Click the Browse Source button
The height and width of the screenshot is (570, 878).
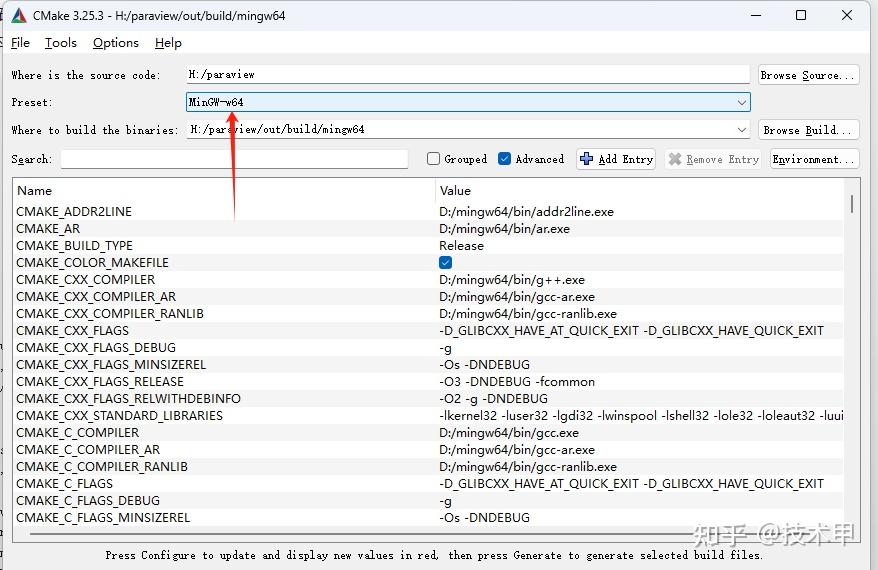coord(809,75)
